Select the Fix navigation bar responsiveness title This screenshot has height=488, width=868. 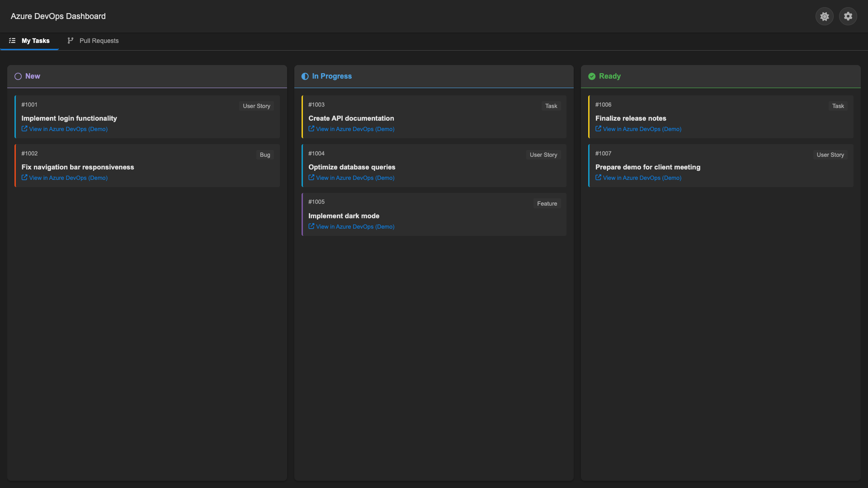tap(78, 167)
